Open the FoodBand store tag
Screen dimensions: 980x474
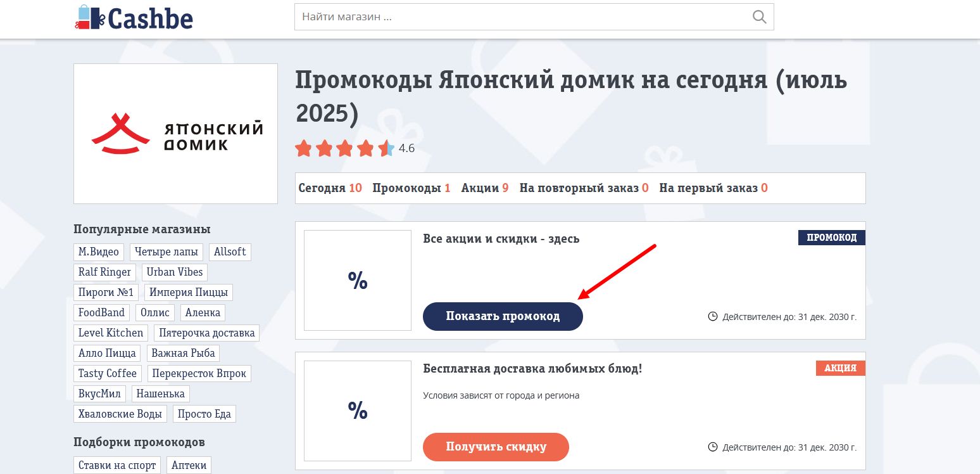coord(102,313)
